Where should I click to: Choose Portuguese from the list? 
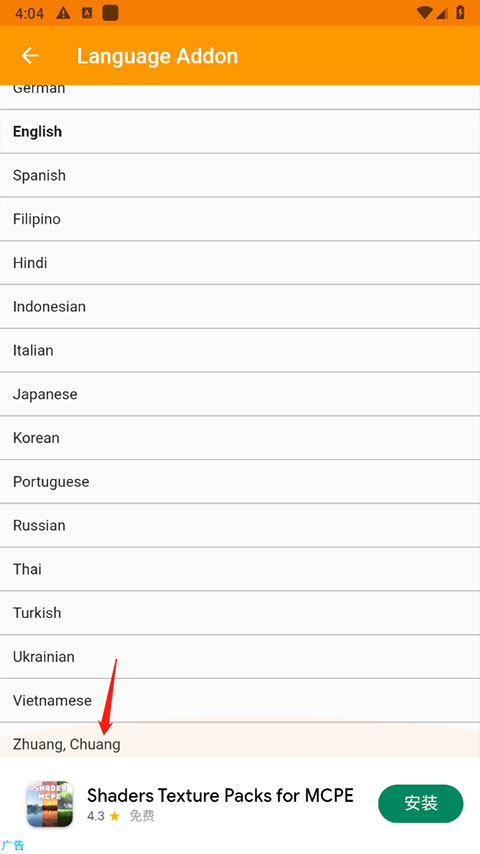coord(240,481)
